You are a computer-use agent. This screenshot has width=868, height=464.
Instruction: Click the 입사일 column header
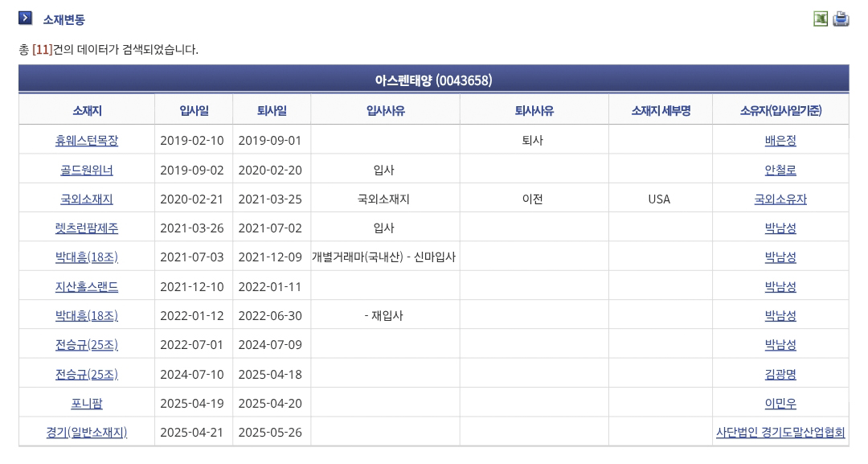[194, 111]
